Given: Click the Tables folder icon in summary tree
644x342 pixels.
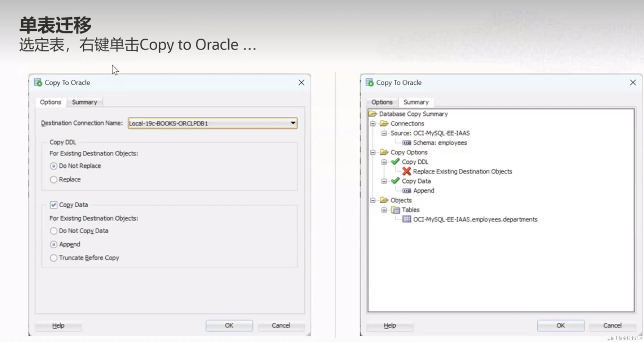Looking at the screenshot, I should pyautogui.click(x=395, y=210).
